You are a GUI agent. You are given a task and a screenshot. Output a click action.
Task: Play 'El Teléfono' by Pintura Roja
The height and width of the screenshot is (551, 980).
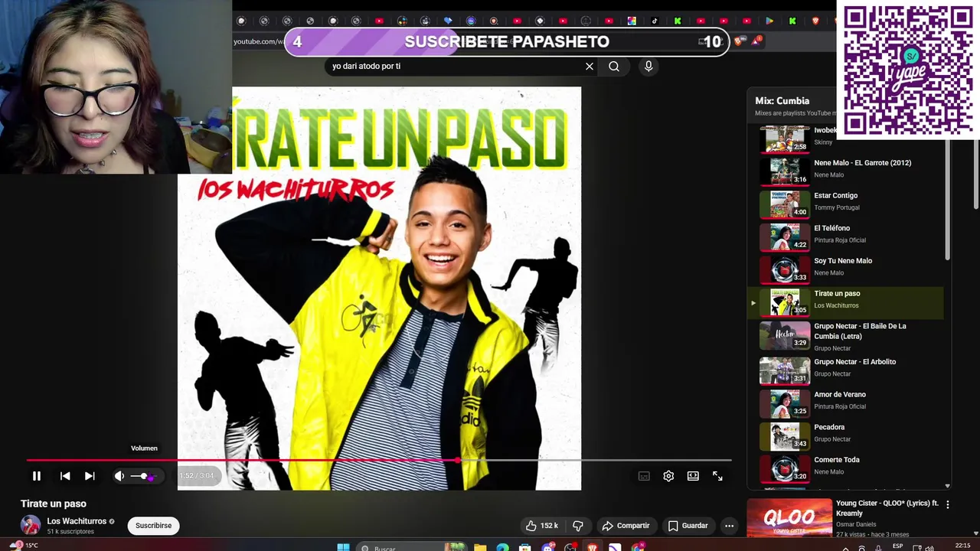click(845, 236)
